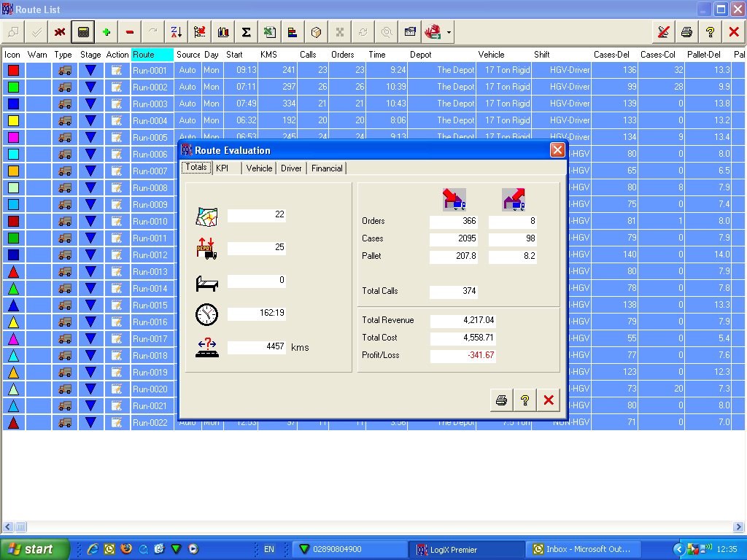Select row Run-0015 in route list
747x560 pixels.
coord(90,306)
